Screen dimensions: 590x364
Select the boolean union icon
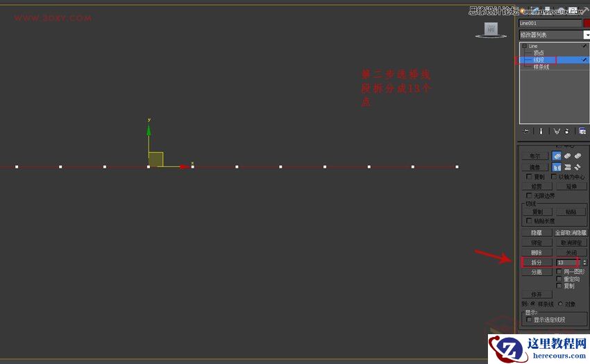pos(557,156)
